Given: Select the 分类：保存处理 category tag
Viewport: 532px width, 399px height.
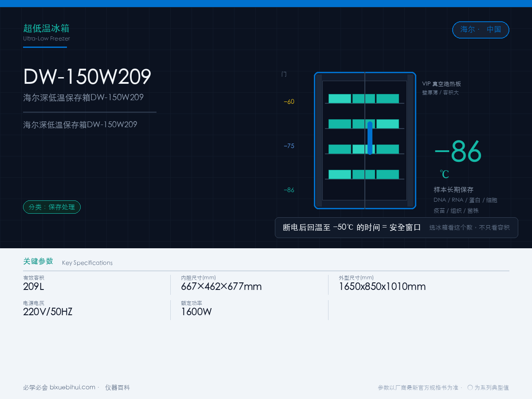Looking at the screenshot, I should click(52, 207).
